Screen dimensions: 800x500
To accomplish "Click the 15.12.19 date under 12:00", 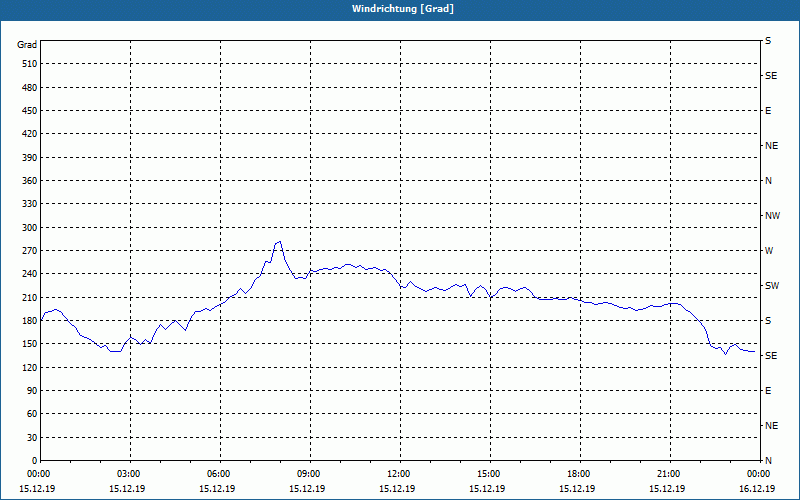I will [x=397, y=489].
